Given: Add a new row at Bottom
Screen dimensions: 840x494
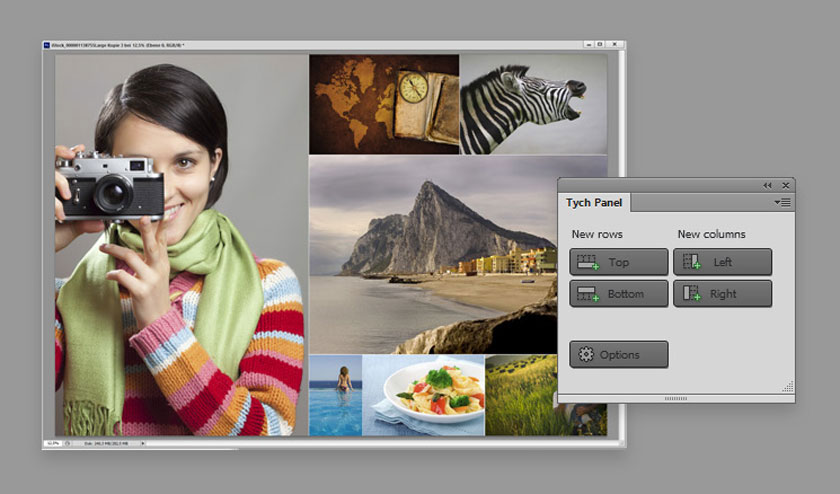Looking at the screenshot, I should tap(619, 294).
